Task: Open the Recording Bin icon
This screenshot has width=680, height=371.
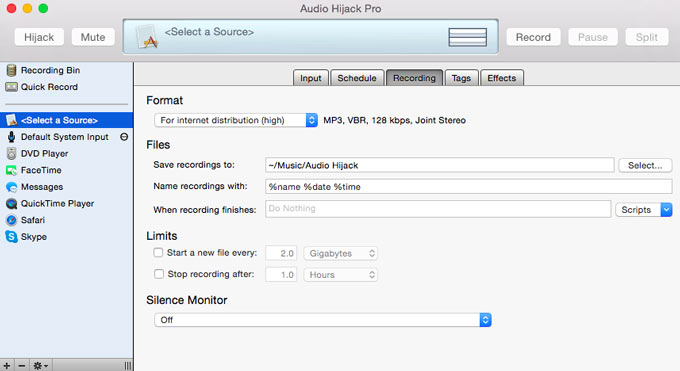Action: click(11, 70)
